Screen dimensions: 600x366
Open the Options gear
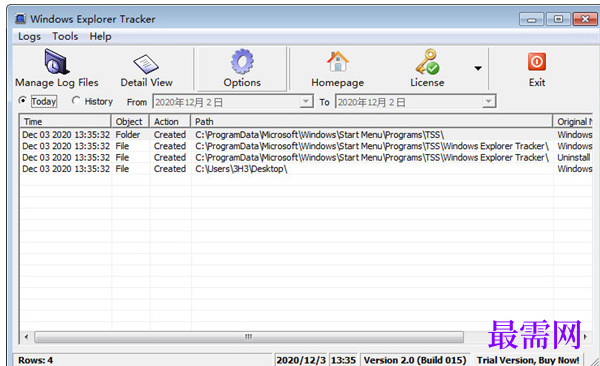coord(242,69)
